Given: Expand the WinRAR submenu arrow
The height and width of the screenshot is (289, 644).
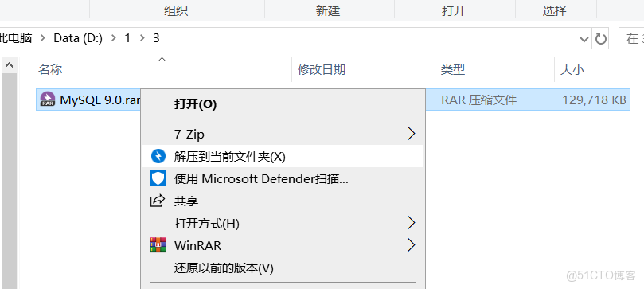Looking at the screenshot, I should tap(411, 245).
